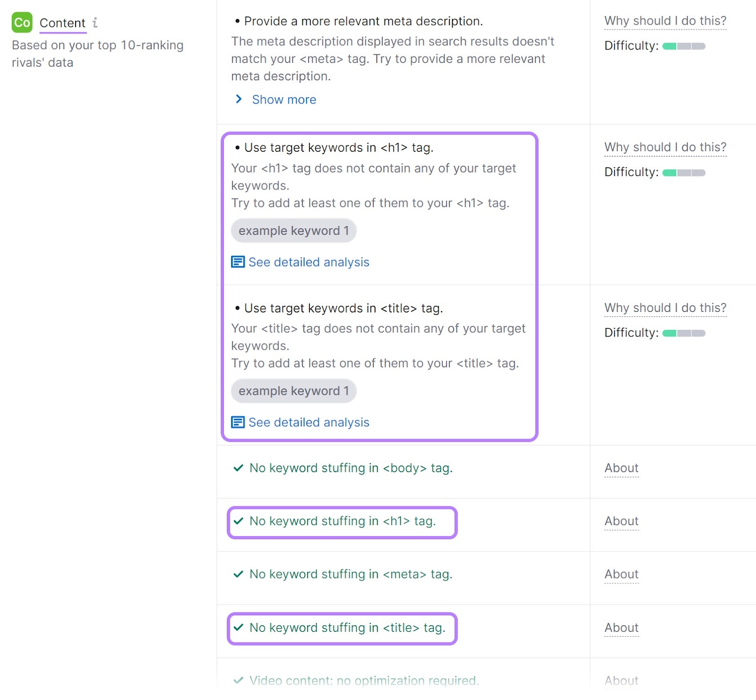Click checkmark beside no keyword stuffing in body
The image size is (756, 700).
[x=238, y=467]
